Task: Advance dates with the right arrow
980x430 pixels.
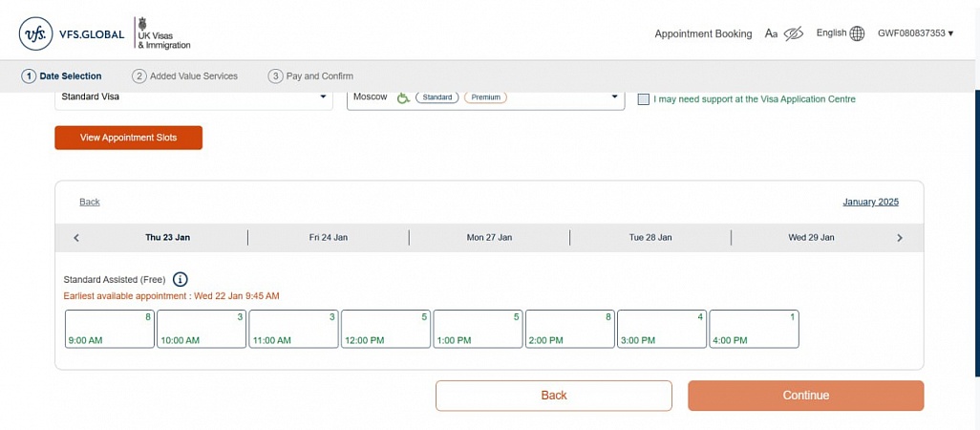Action: pos(899,238)
